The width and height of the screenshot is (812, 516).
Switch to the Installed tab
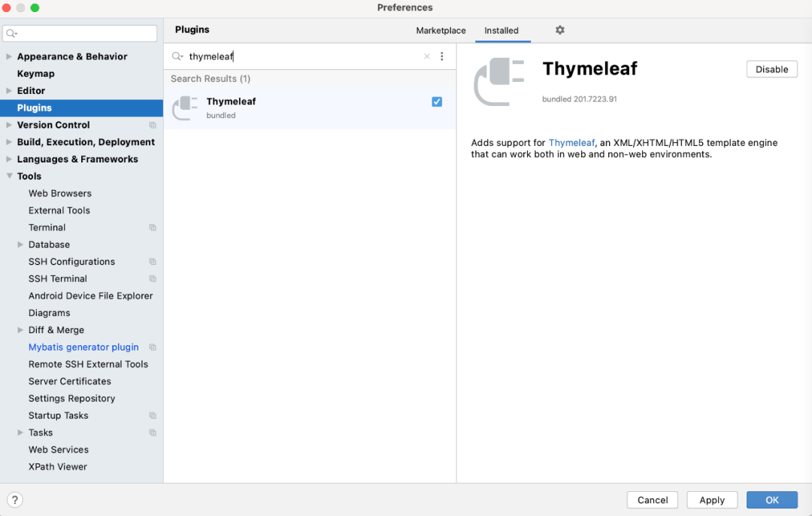click(x=501, y=31)
